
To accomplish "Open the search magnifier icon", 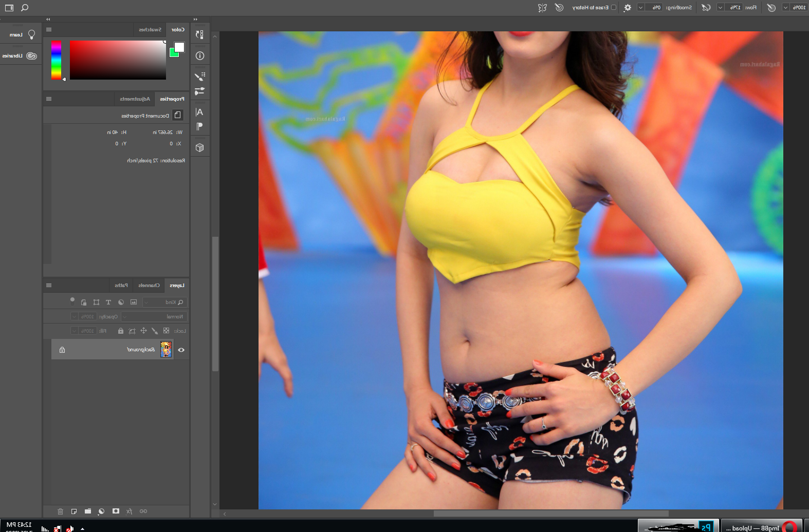I will point(25,8).
